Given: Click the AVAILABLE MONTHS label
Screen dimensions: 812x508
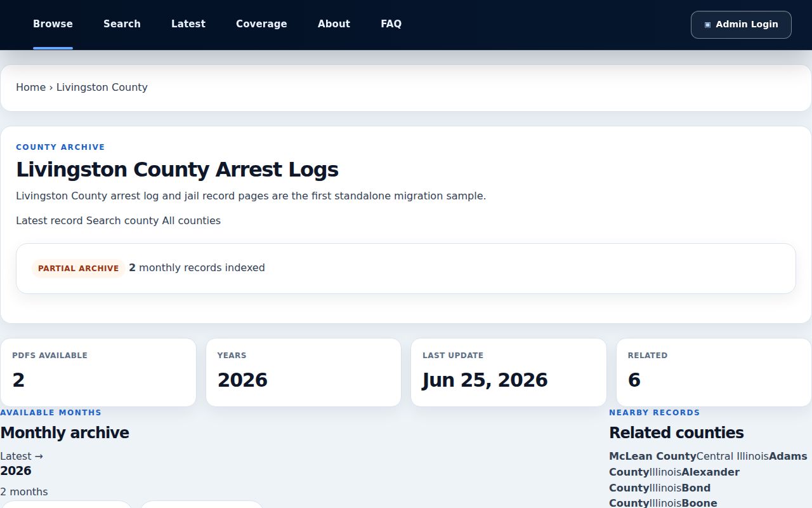Looking at the screenshot, I should (x=51, y=413).
